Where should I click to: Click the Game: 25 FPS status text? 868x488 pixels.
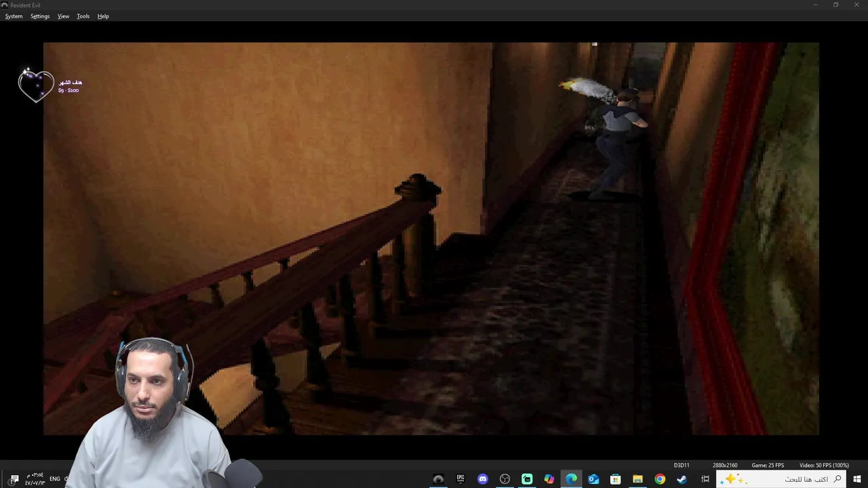(768, 465)
